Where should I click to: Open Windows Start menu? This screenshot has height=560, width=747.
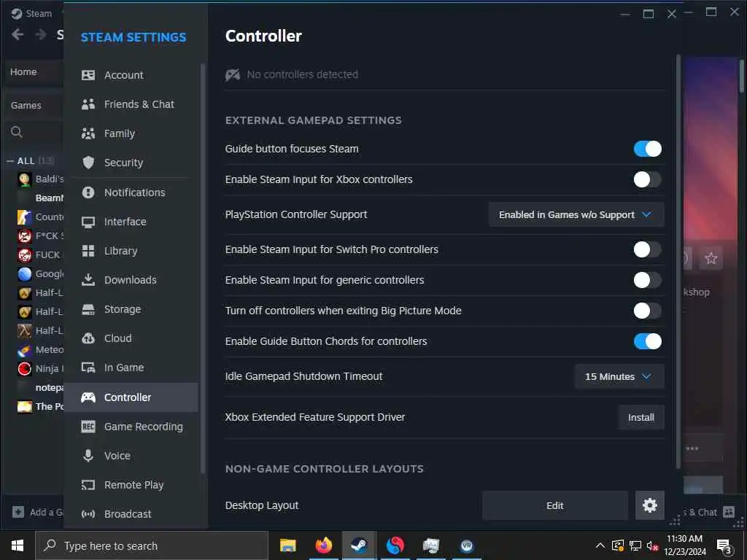tap(18, 545)
